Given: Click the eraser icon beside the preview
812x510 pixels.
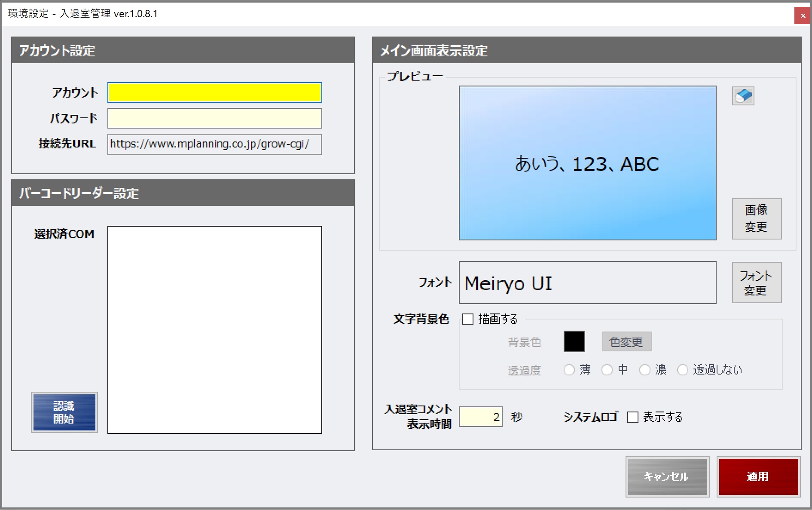Looking at the screenshot, I should (743, 96).
